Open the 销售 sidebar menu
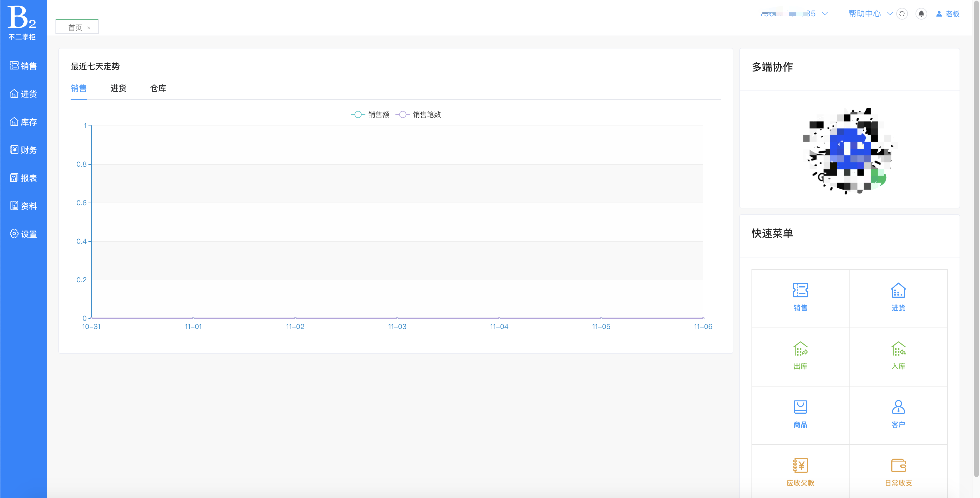The width and height of the screenshot is (980, 498). (x=23, y=66)
